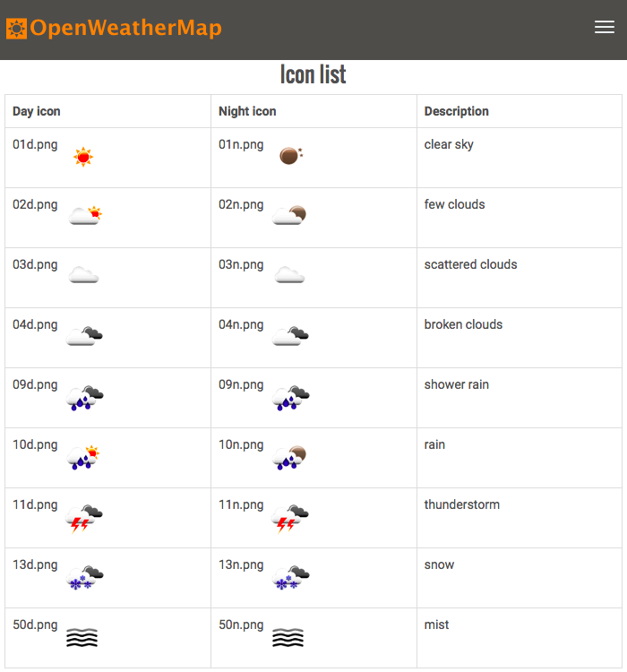Screen dimensions: 627x672
Task: Click the 01d.png file name text
Action: pyautogui.click(x=35, y=145)
